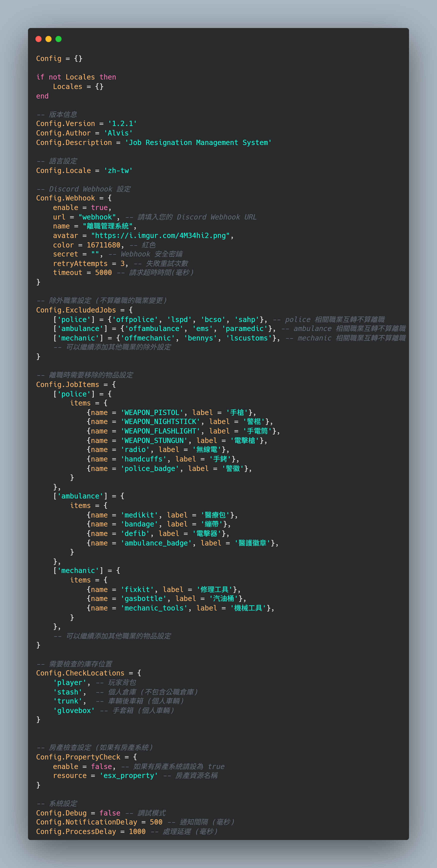Click the 'offmechanic' string
Image resolution: width=437 pixels, height=868 pixels.
(148, 338)
